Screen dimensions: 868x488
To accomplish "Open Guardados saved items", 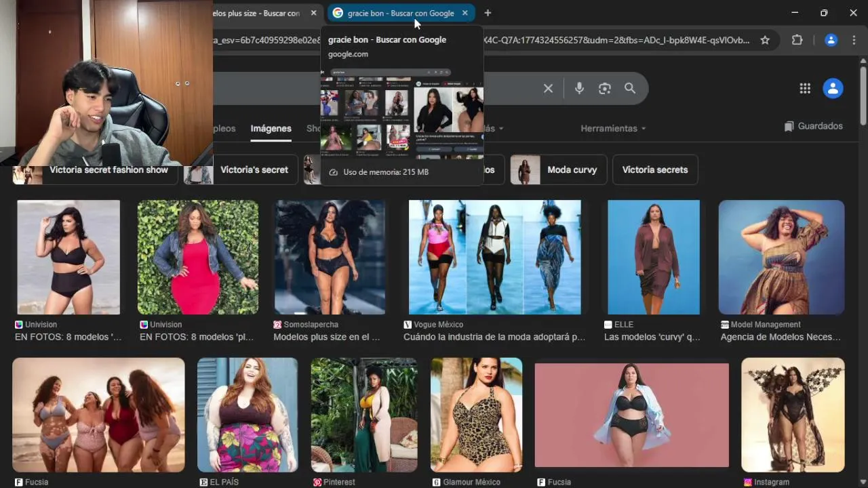I will click(813, 126).
